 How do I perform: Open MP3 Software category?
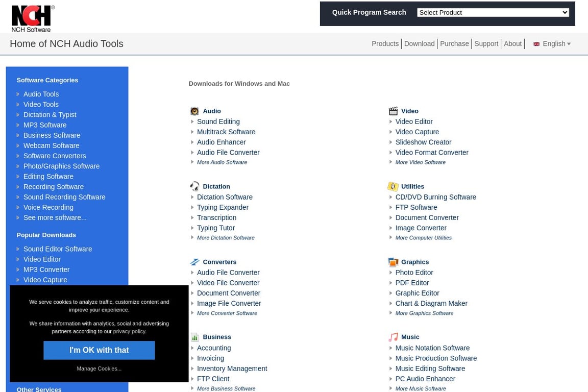click(x=44, y=125)
